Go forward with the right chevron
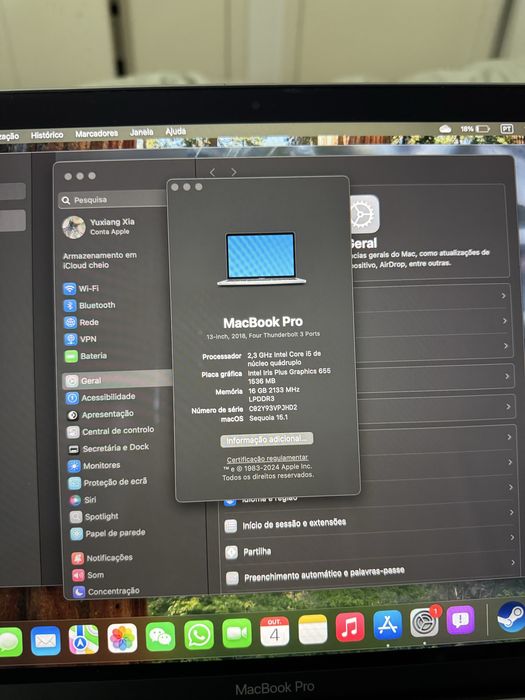 [233, 172]
